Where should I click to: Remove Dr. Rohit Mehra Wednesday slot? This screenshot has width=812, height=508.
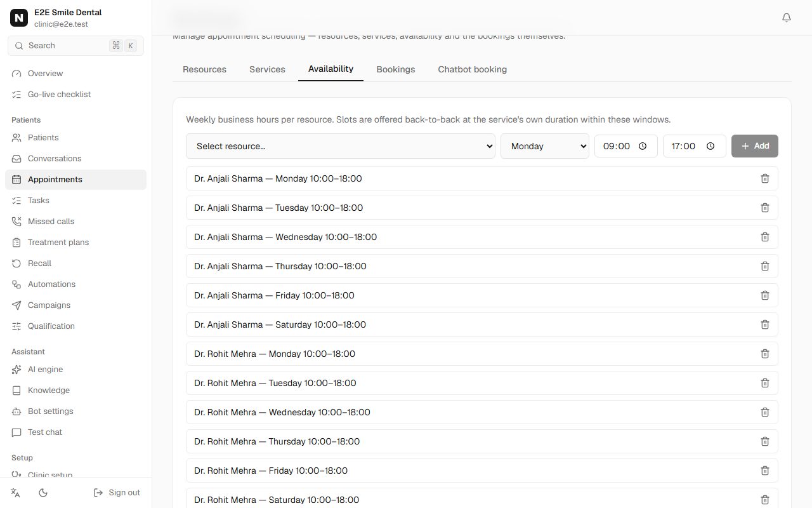click(x=765, y=412)
